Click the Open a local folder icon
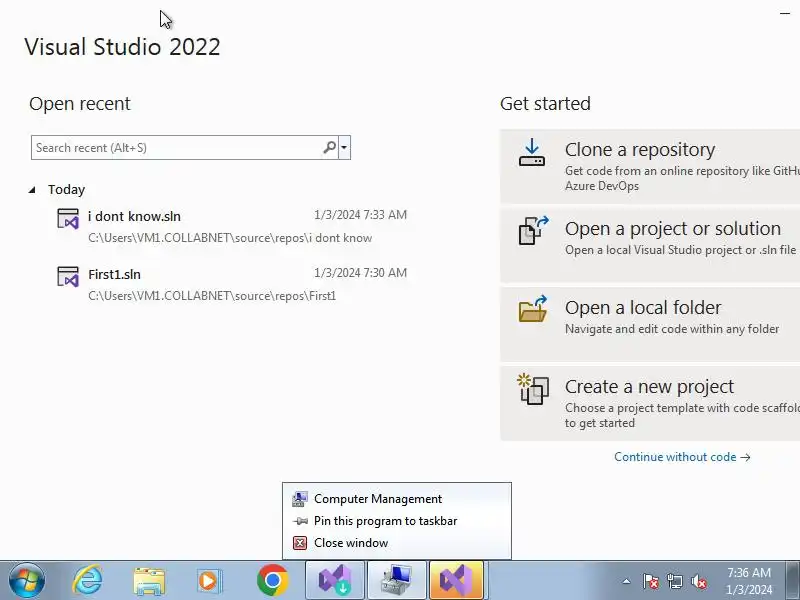800x600 pixels. pyautogui.click(x=533, y=309)
